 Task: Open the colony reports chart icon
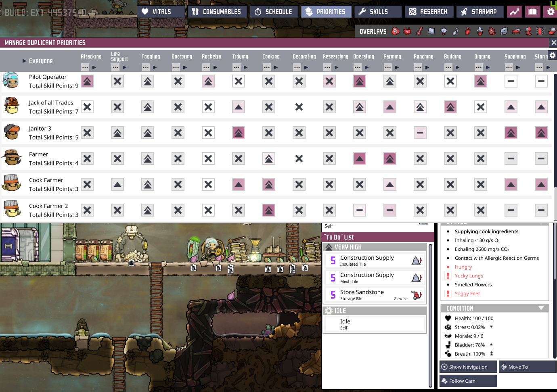(514, 12)
